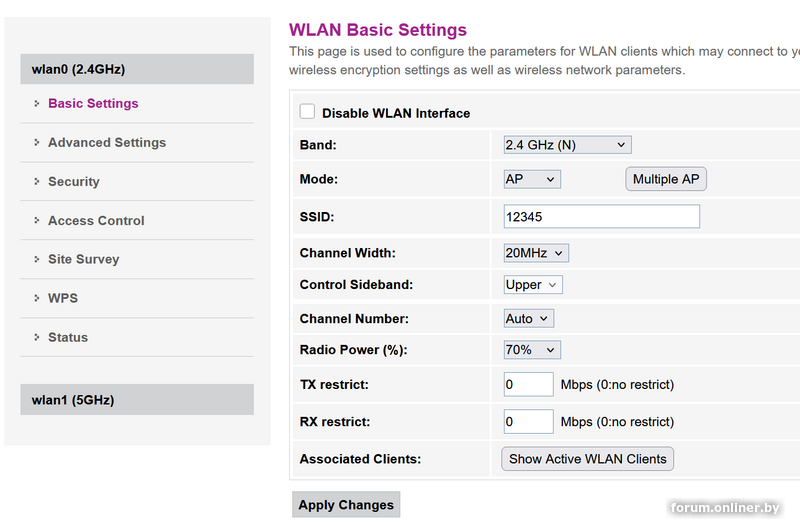Open Basic Settings in the sidebar

[x=93, y=103]
